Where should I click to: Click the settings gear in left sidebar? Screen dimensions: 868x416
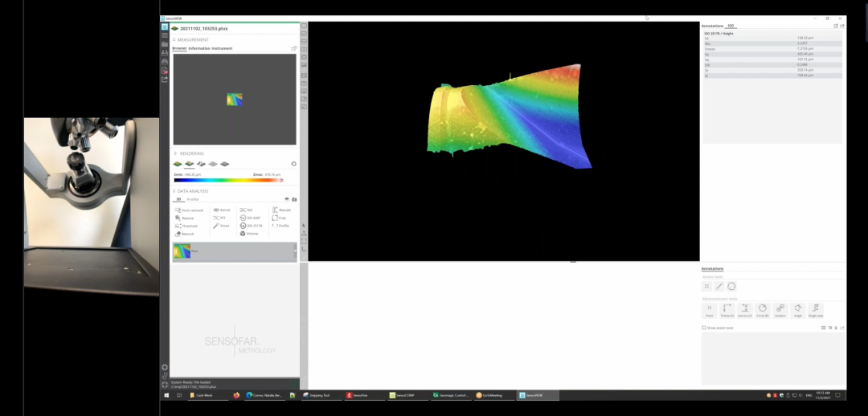(165, 367)
